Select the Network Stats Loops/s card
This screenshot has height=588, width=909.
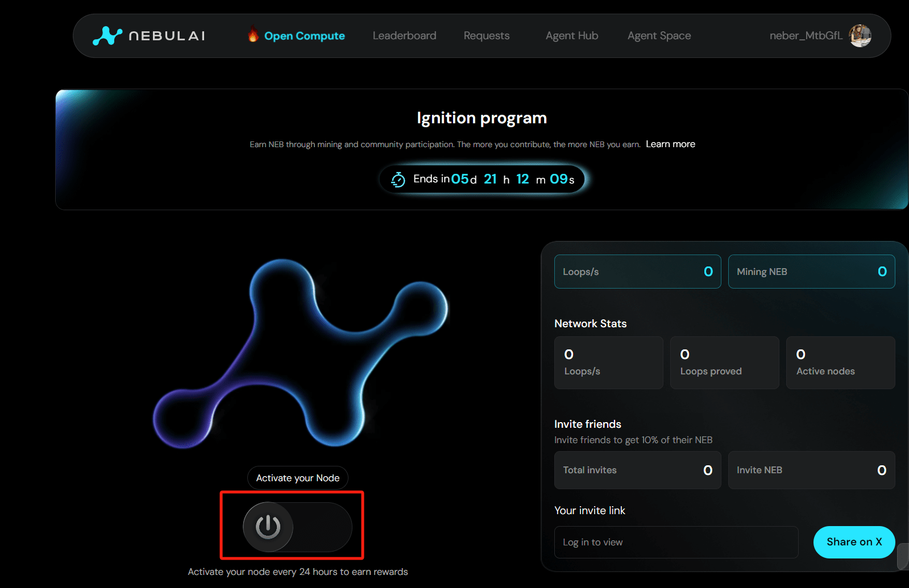pyautogui.click(x=608, y=362)
